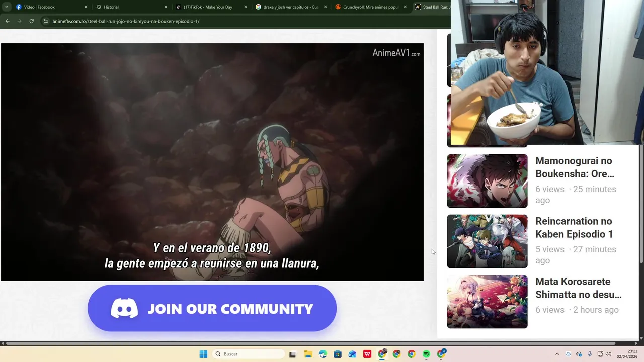Click the '27 minutes ago' text
The image size is (644, 362).
pos(576,255)
